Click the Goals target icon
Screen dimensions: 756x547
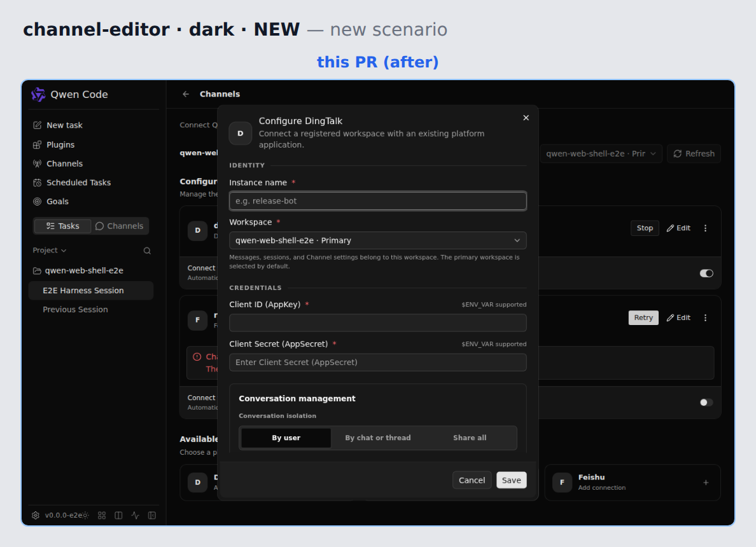pyautogui.click(x=37, y=202)
